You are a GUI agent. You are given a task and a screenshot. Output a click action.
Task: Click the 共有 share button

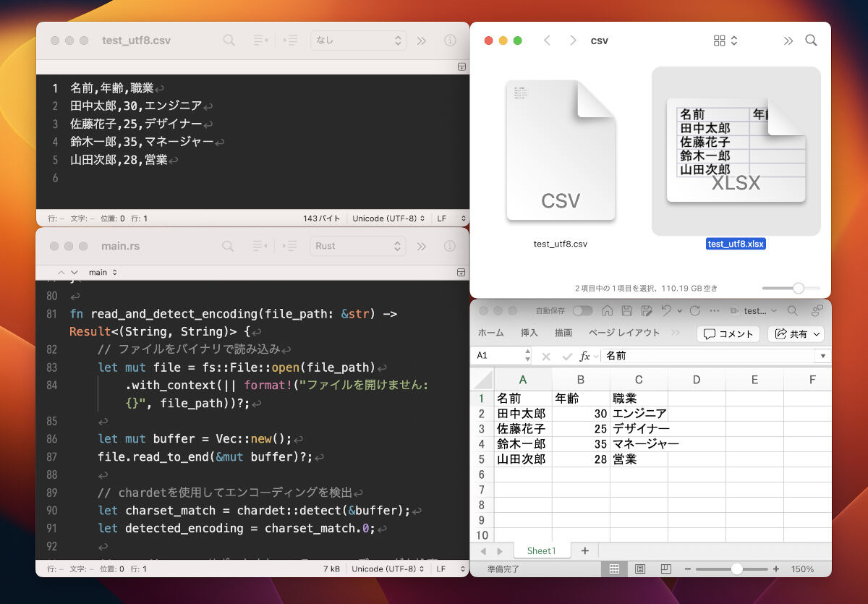click(x=795, y=333)
